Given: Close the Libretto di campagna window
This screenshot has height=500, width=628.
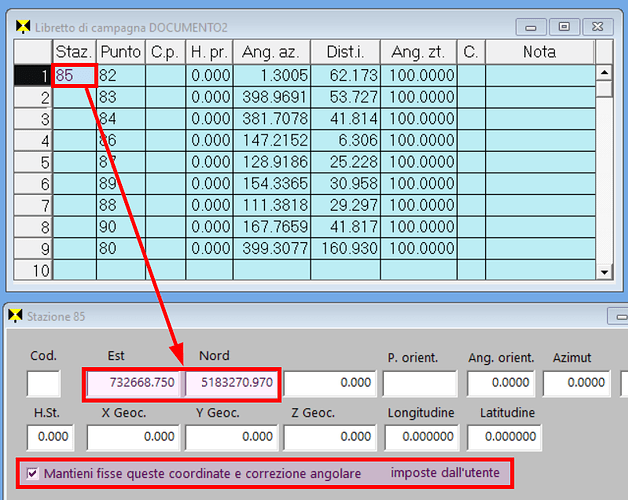Looking at the screenshot, I should pos(598,27).
